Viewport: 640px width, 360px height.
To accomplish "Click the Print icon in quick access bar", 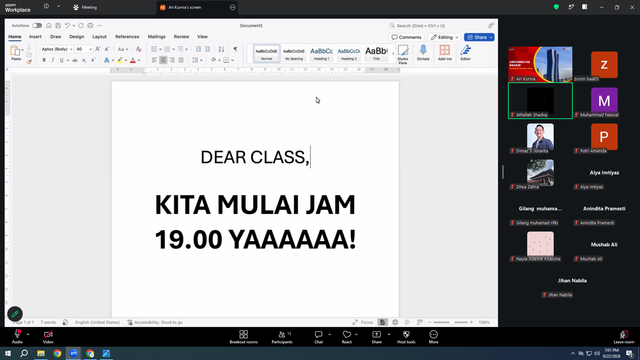I will coord(90,25).
